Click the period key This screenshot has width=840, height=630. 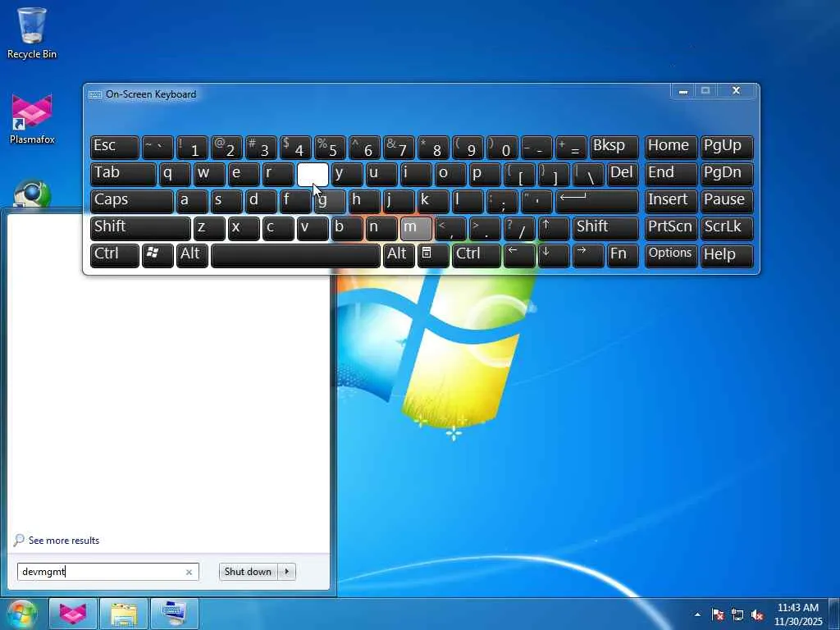[x=485, y=228]
